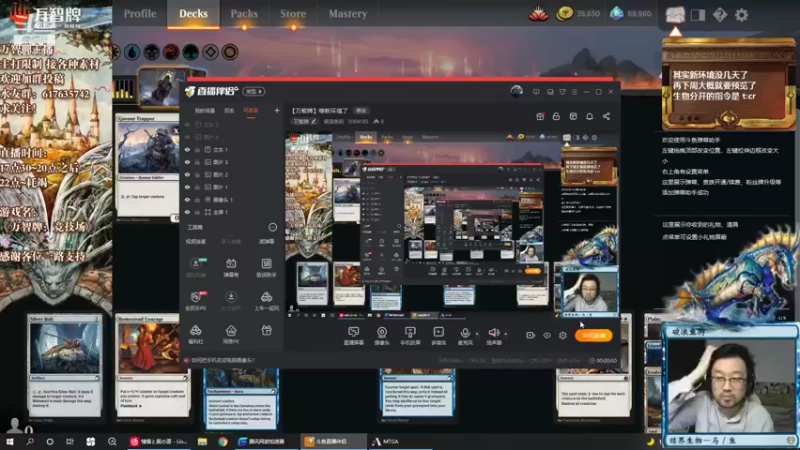Hide the 文本 1 source

[x=187, y=149]
